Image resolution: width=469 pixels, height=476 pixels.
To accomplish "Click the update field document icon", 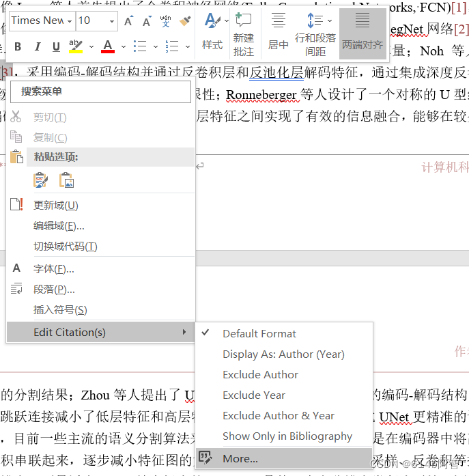I will click(16, 204).
